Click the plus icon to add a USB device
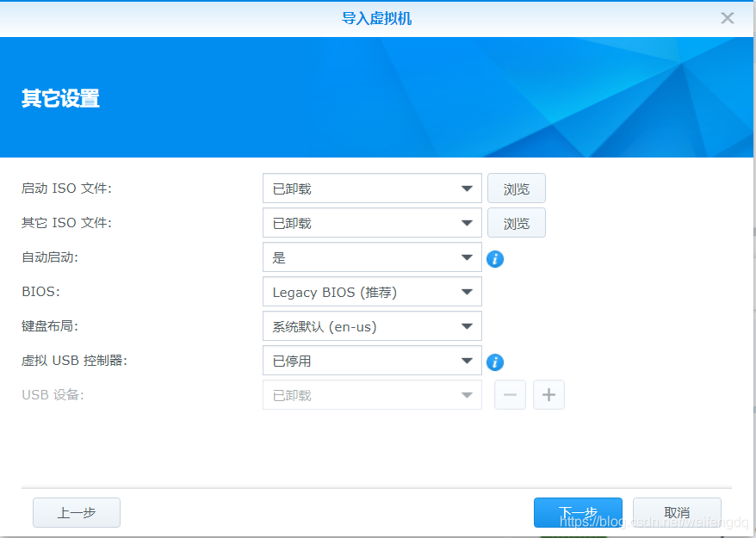Screen dimensions: 756x538 pos(548,394)
